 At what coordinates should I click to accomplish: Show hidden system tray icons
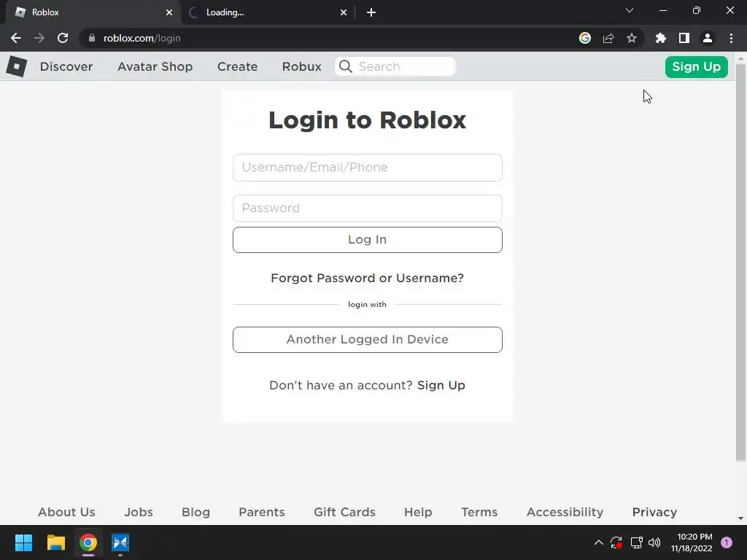pos(599,542)
